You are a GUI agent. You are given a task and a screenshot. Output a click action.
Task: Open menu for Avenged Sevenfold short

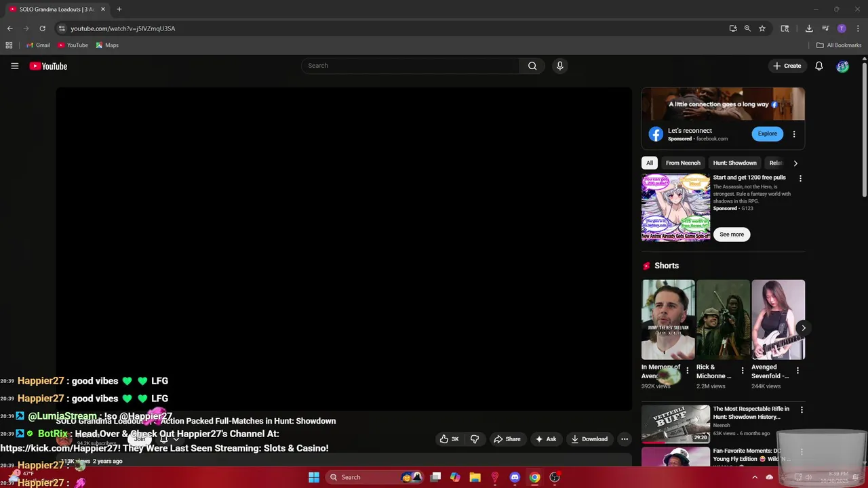(797, 371)
